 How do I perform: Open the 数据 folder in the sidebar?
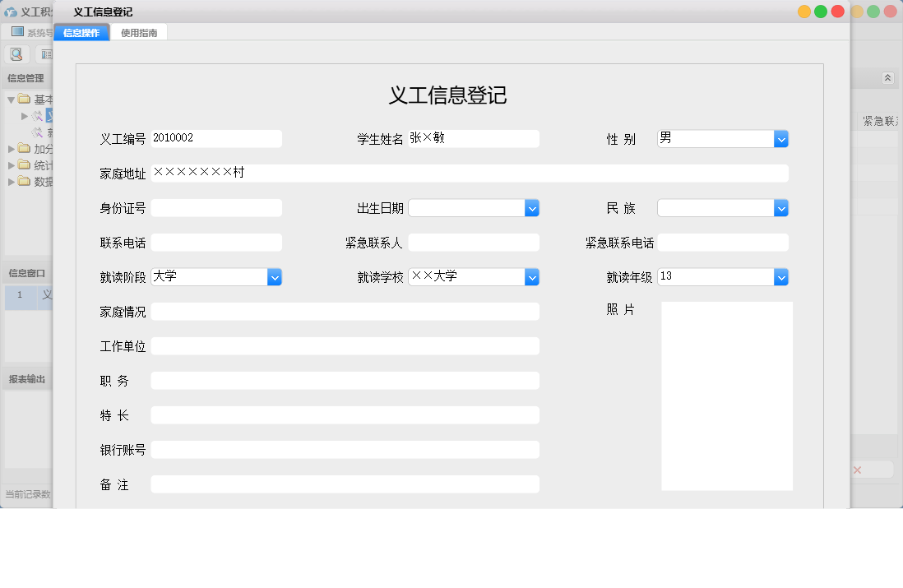point(24,181)
